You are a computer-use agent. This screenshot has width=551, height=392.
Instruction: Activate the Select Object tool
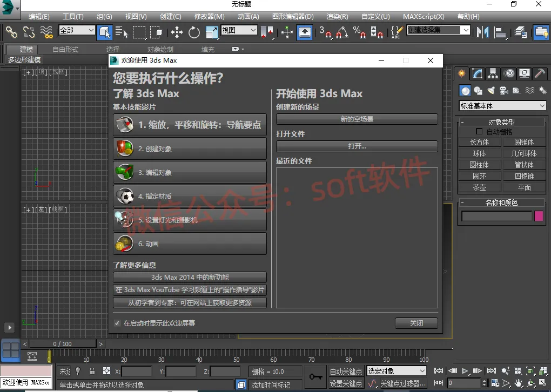click(x=105, y=32)
